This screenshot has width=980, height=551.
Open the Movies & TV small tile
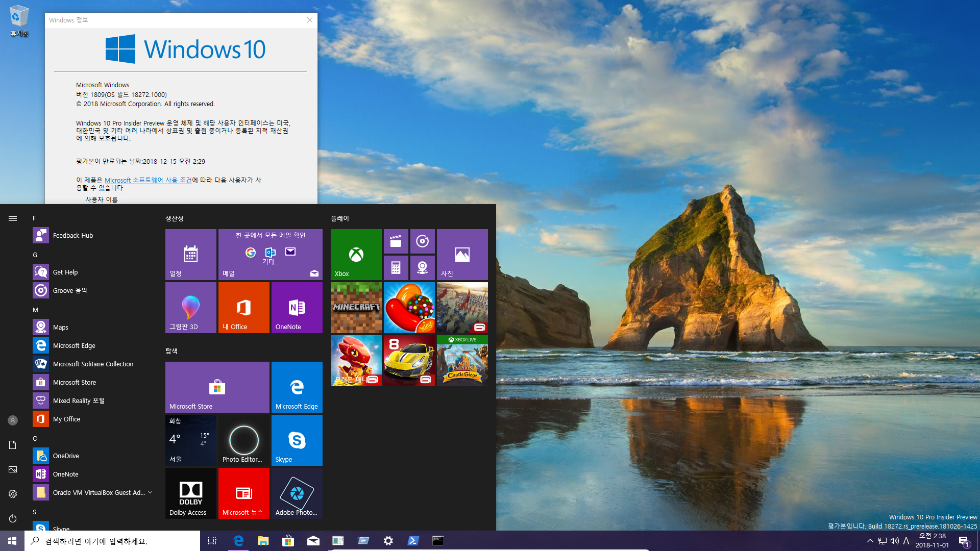tap(396, 241)
